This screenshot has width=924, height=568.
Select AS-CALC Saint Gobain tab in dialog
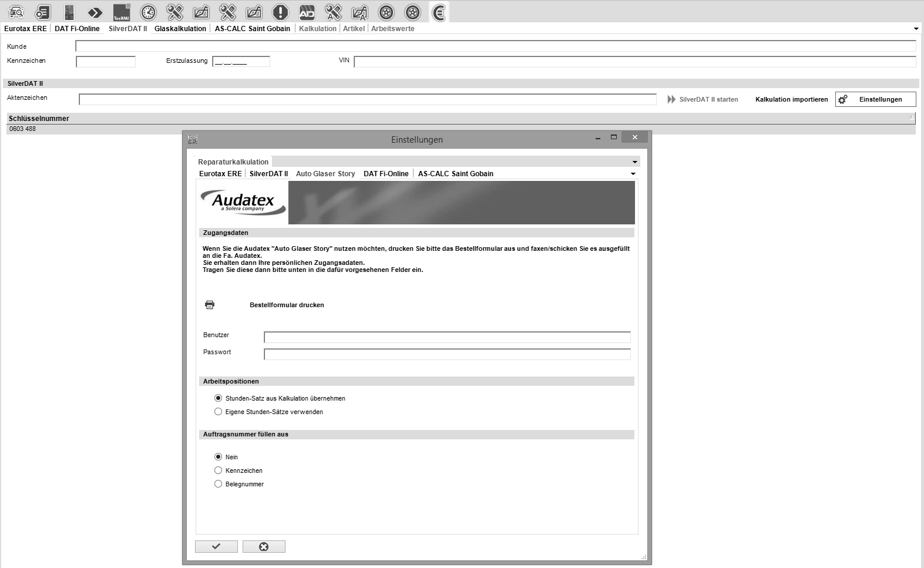[x=456, y=173]
